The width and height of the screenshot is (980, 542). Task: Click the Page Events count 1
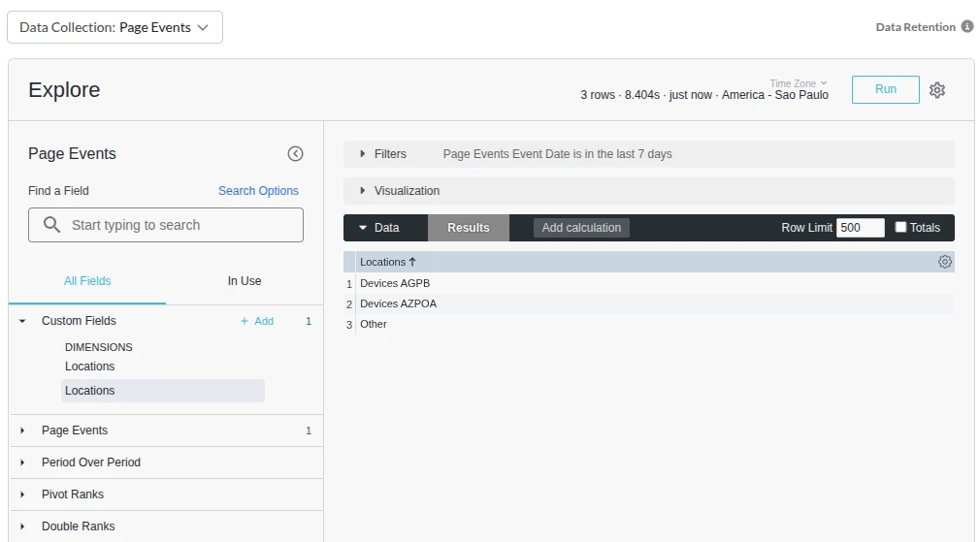309,430
